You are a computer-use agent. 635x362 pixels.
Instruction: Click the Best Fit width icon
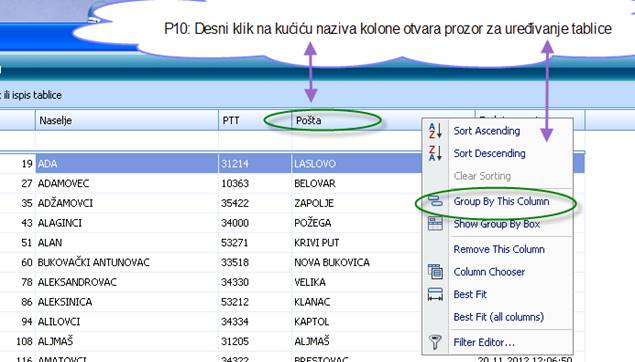435,294
